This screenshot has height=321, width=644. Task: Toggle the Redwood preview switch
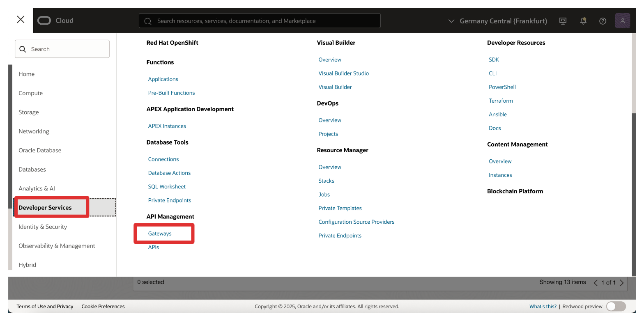point(616,306)
